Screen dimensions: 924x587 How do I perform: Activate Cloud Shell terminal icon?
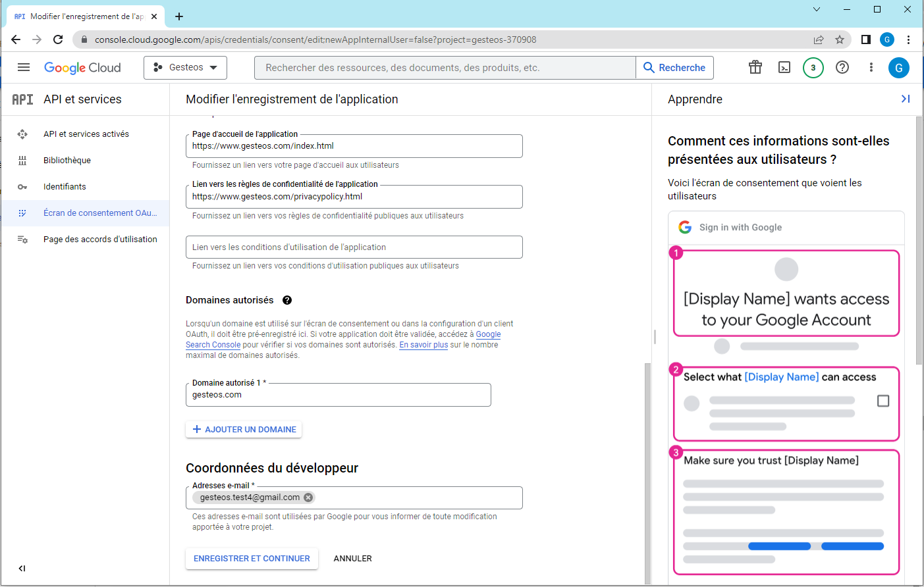(x=784, y=67)
